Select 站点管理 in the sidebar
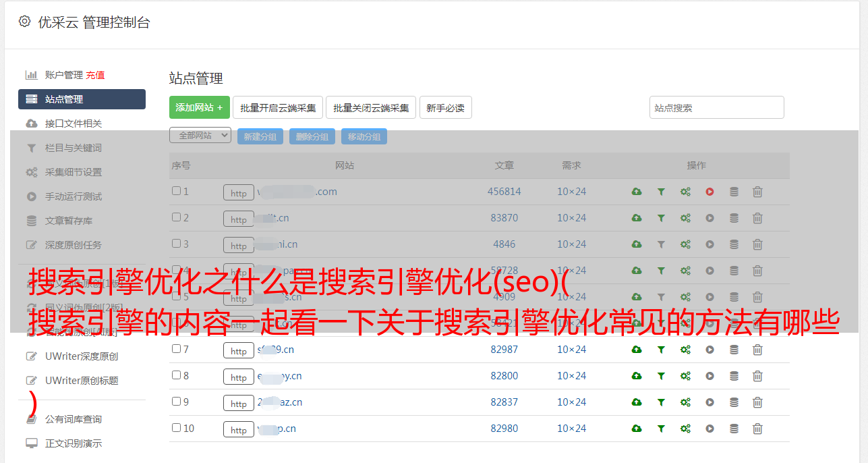 click(82, 99)
